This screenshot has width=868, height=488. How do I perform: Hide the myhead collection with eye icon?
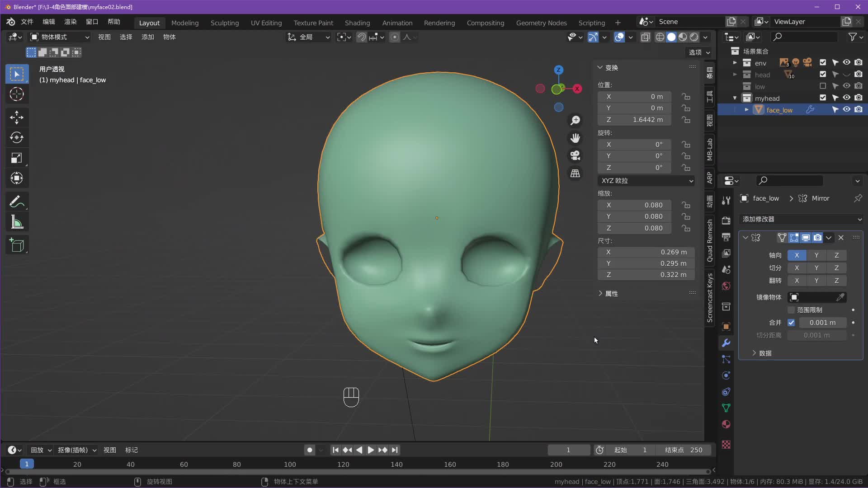tap(846, 98)
